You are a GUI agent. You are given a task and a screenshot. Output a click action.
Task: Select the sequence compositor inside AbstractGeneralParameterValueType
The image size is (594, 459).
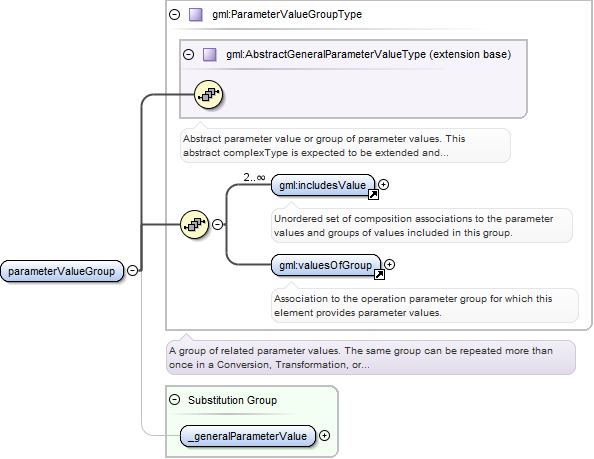pos(208,94)
